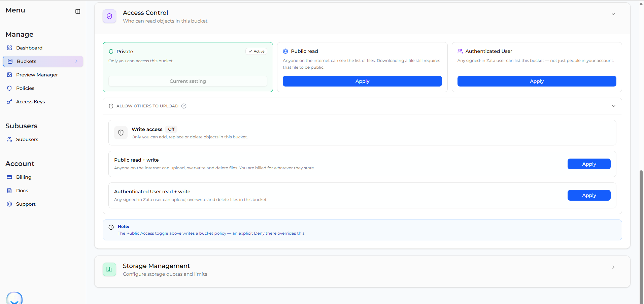This screenshot has width=644, height=304.
Task: Open the Billing menu item
Action: tap(24, 177)
